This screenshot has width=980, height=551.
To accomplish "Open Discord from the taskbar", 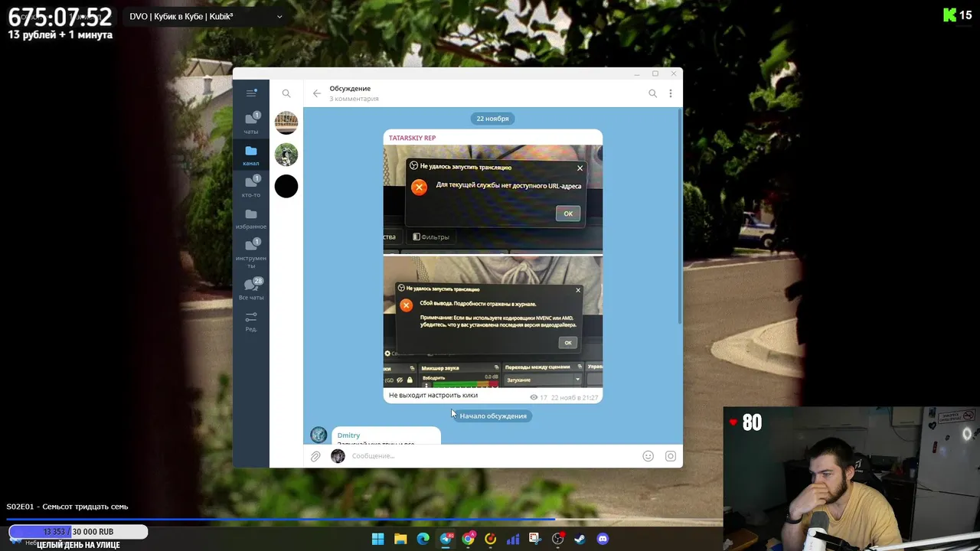I will [x=603, y=539].
